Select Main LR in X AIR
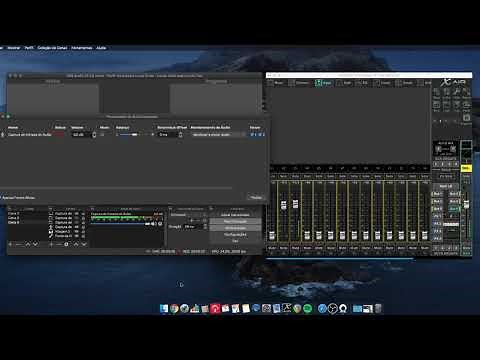 pos(446,186)
